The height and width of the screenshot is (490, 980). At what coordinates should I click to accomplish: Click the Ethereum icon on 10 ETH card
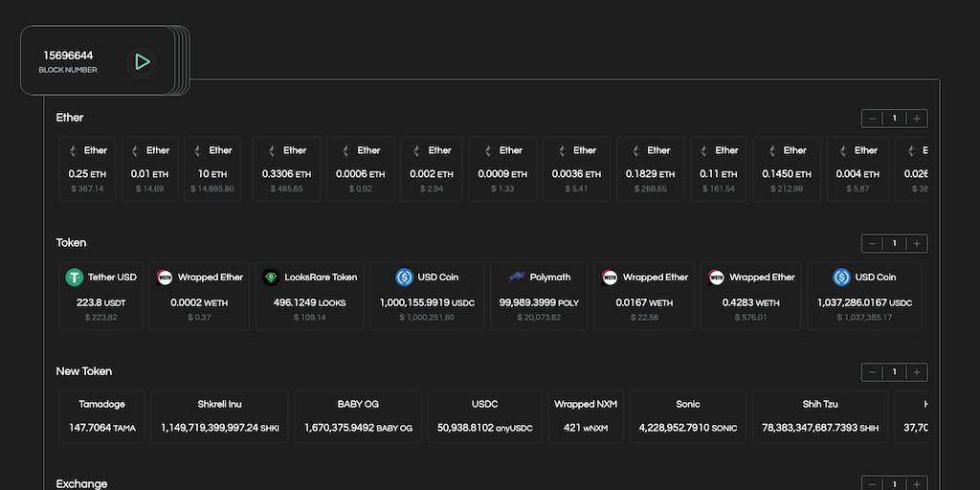(197, 150)
